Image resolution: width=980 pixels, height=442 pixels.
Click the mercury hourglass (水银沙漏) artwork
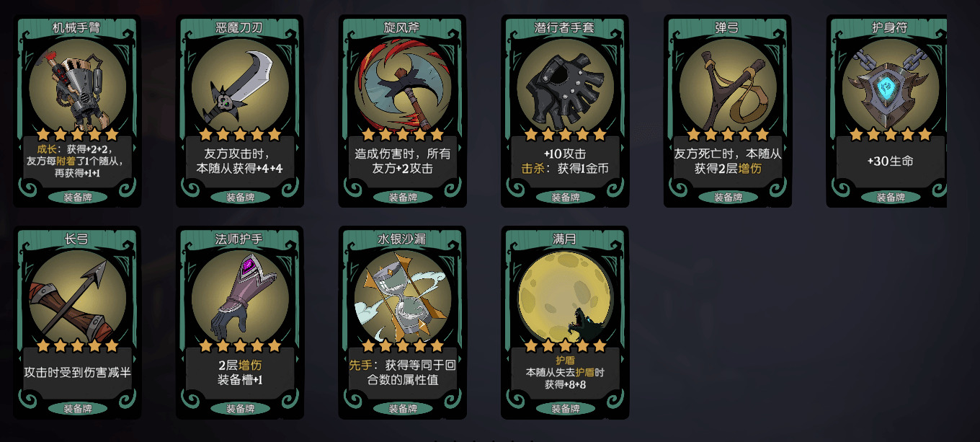[x=402, y=297]
